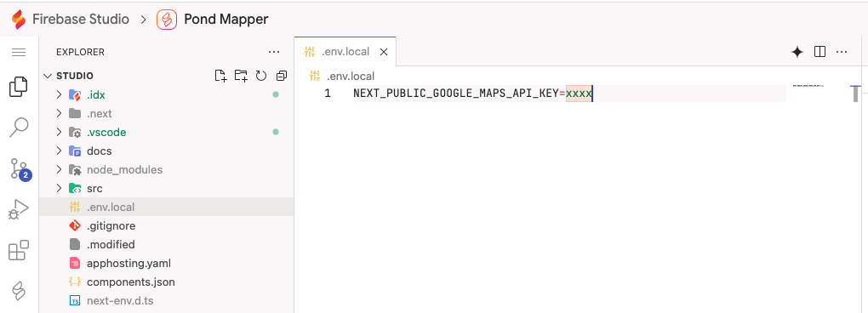Click the editor minimap preview

pyautogui.click(x=808, y=86)
